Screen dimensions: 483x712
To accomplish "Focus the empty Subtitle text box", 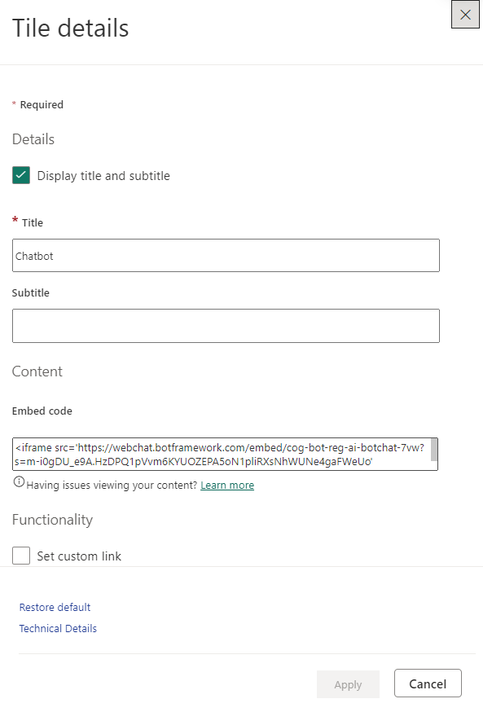I will point(226,326).
